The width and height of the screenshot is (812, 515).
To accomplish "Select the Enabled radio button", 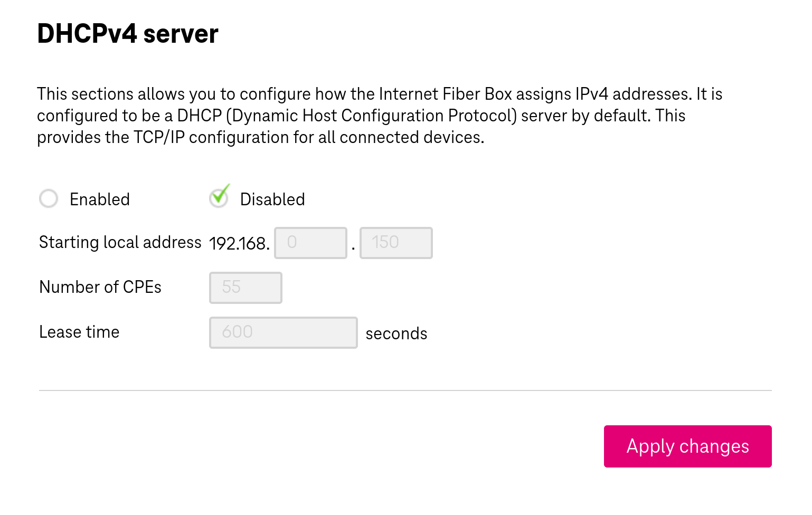I will coord(49,199).
